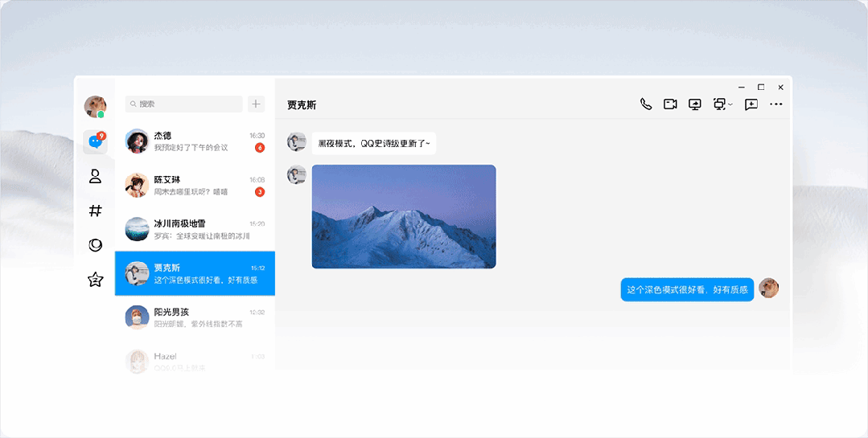
Task: Open the three-dot more options menu
Action: [x=776, y=104]
